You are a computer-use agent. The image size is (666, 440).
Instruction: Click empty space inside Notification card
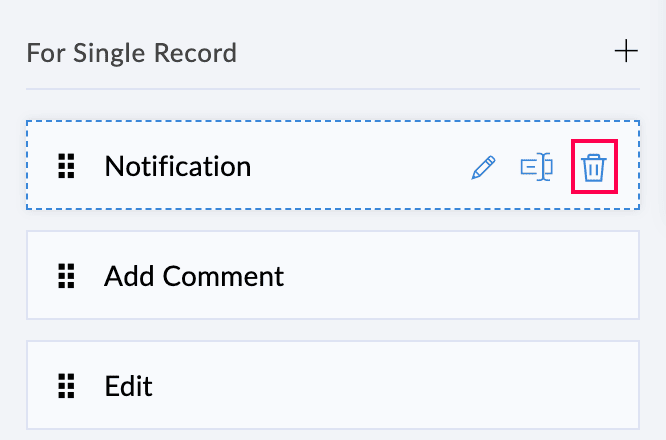360,167
